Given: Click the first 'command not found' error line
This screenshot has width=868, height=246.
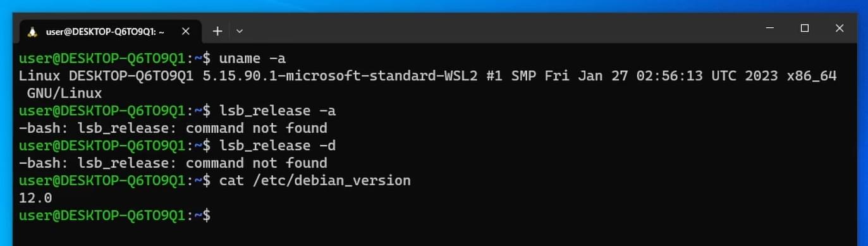Looking at the screenshot, I should click(x=173, y=128).
